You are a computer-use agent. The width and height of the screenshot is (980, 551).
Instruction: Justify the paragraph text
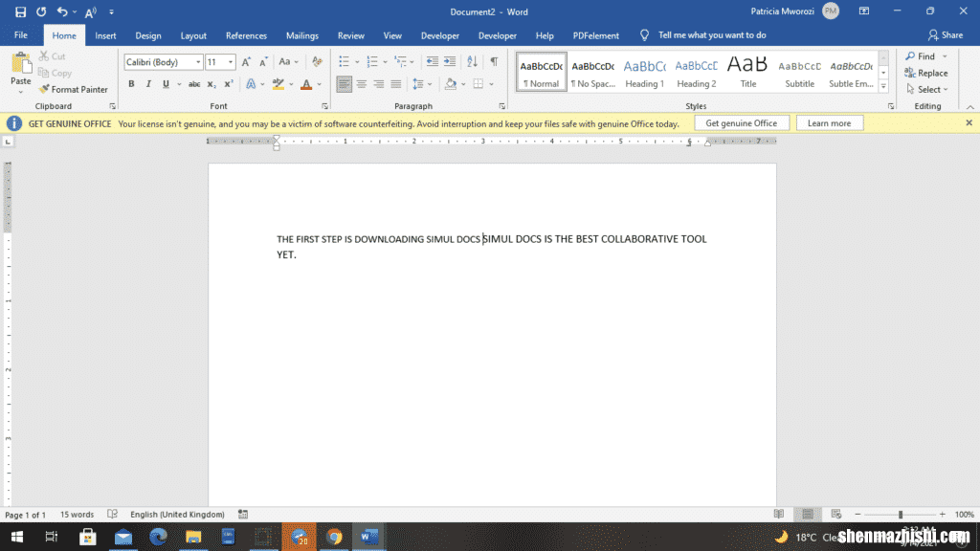coord(395,84)
